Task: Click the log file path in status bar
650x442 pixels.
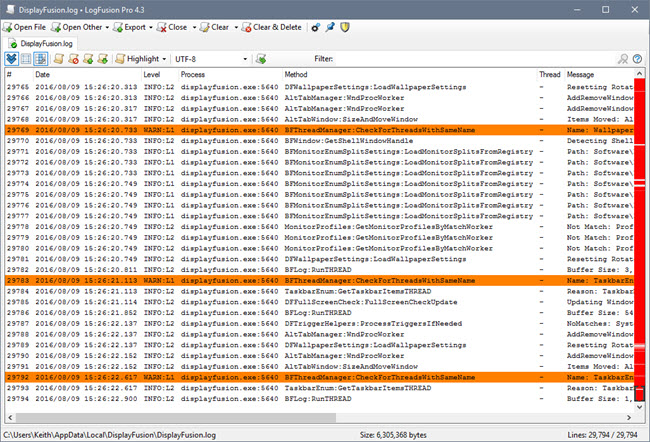Action: (x=109, y=435)
